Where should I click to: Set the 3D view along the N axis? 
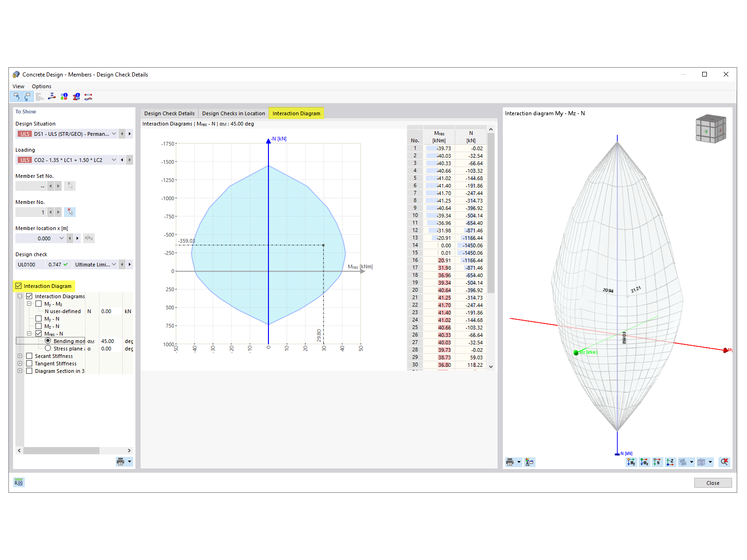tap(657, 462)
